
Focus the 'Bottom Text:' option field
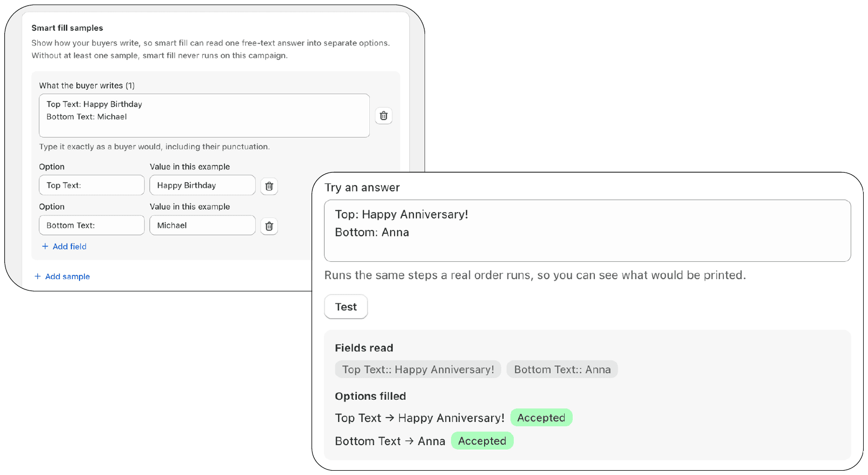[x=92, y=225]
